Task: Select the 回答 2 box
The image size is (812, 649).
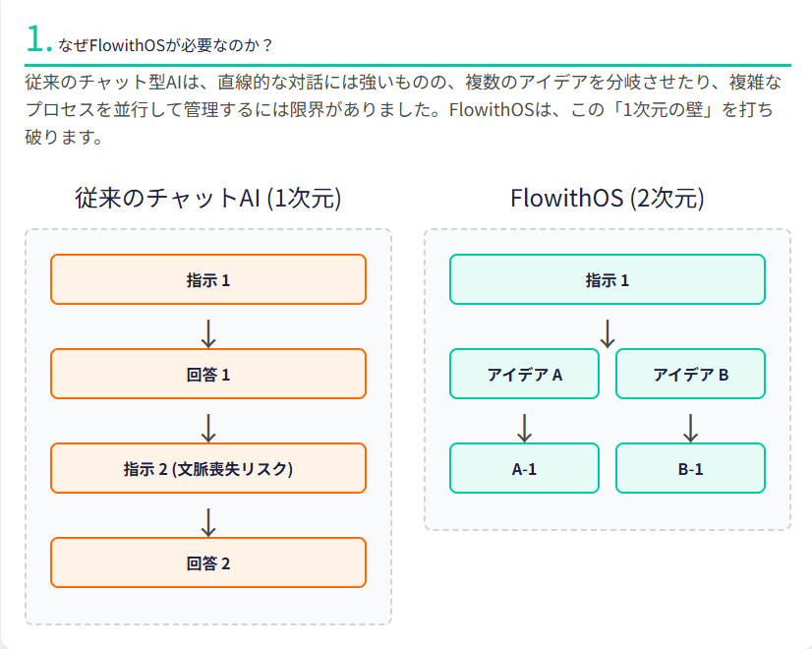Action: pos(208,562)
